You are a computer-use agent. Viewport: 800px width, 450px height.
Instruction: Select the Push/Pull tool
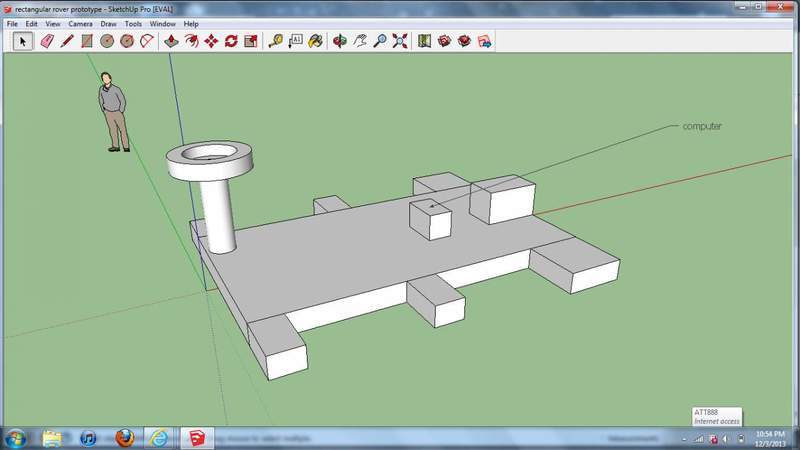[x=171, y=41]
